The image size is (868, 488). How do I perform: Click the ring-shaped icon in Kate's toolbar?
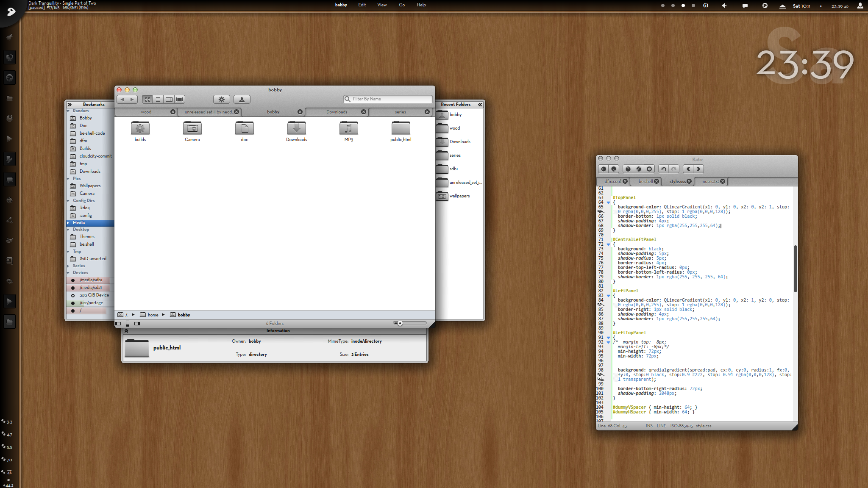pos(649,169)
